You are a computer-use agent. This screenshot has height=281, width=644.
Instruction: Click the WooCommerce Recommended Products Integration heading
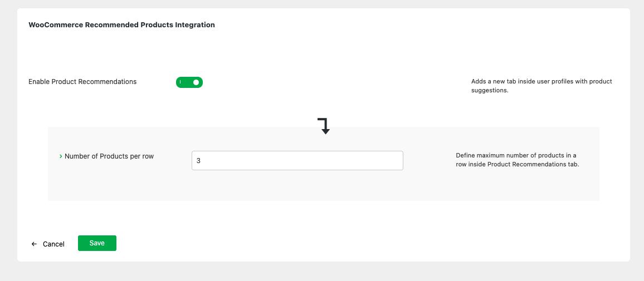pos(121,25)
